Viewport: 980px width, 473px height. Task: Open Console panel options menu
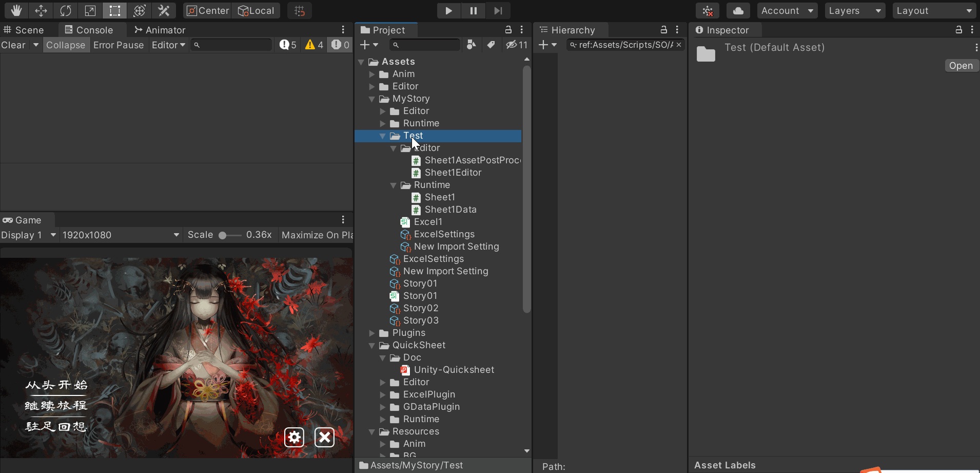click(x=343, y=30)
